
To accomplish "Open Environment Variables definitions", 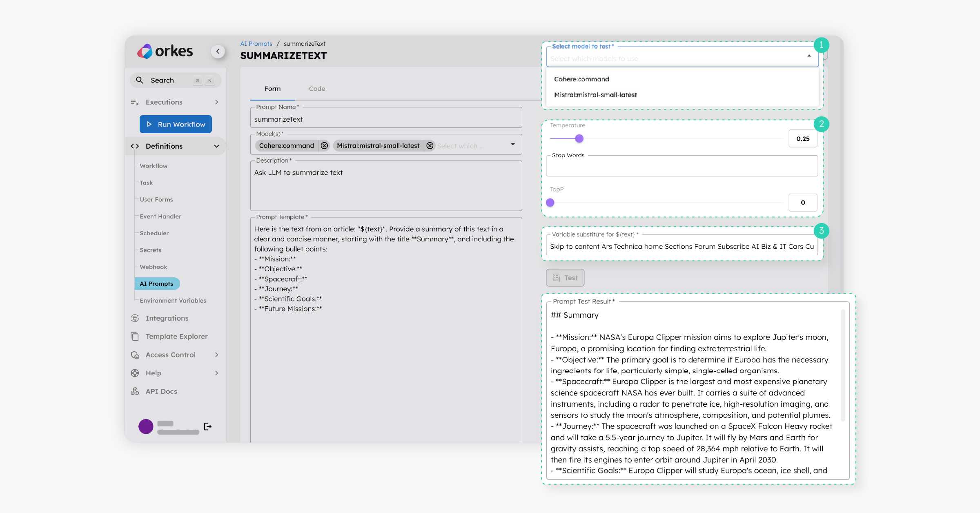I will pyautogui.click(x=173, y=301).
